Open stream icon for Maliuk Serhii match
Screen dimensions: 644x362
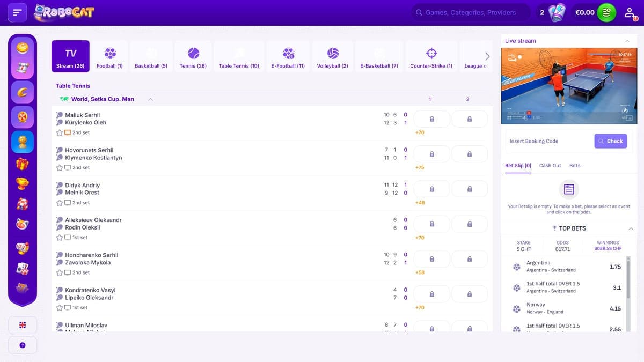pos(68,132)
